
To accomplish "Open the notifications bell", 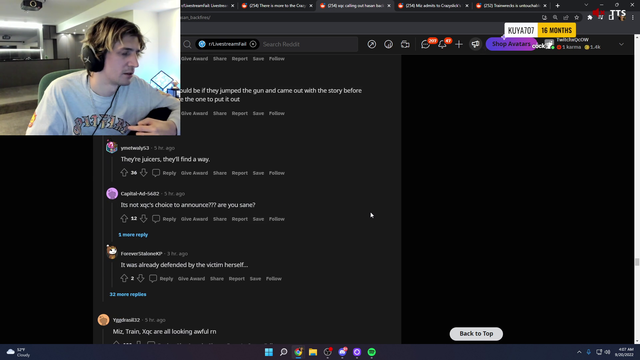I will click(x=442, y=44).
